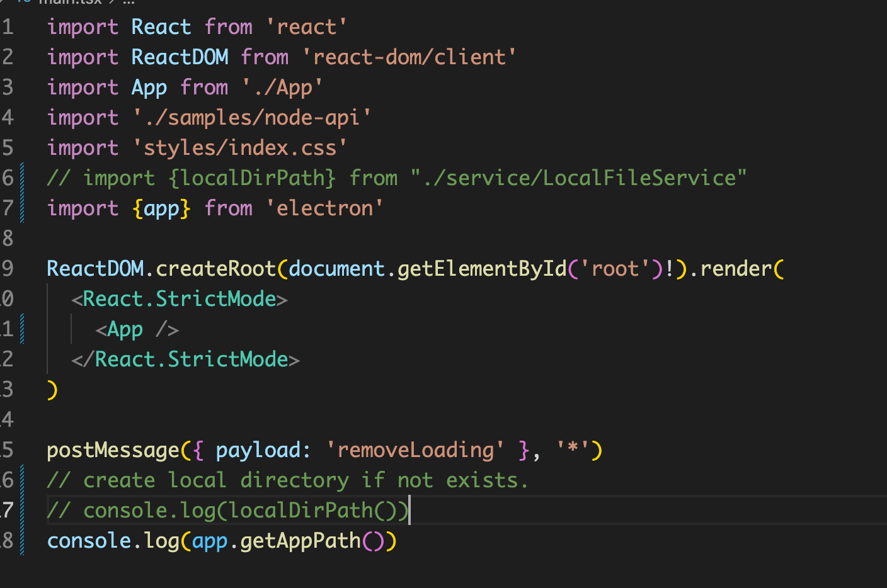Click line number 9 to select that line
This screenshot has height=588, width=887.
click(x=9, y=268)
